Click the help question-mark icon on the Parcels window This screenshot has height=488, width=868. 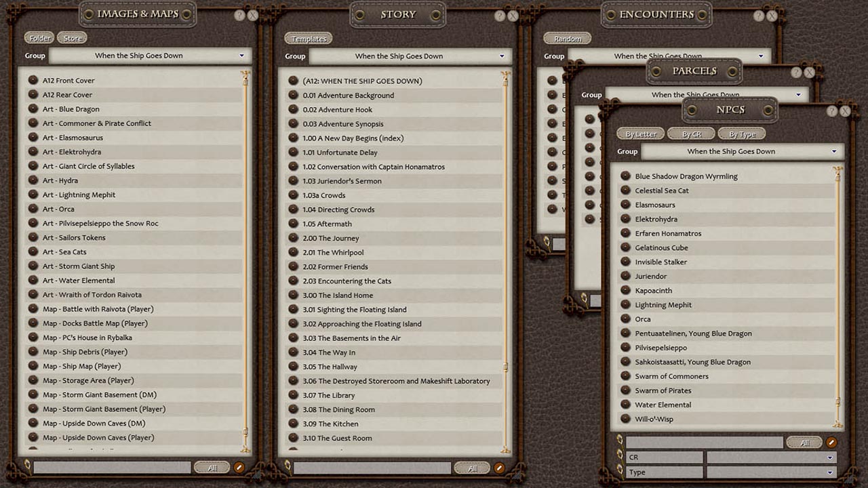pos(796,71)
